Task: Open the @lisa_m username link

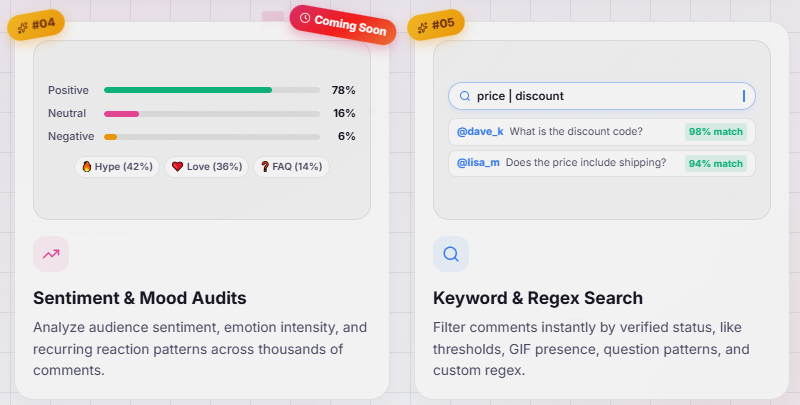Action: 478,163
